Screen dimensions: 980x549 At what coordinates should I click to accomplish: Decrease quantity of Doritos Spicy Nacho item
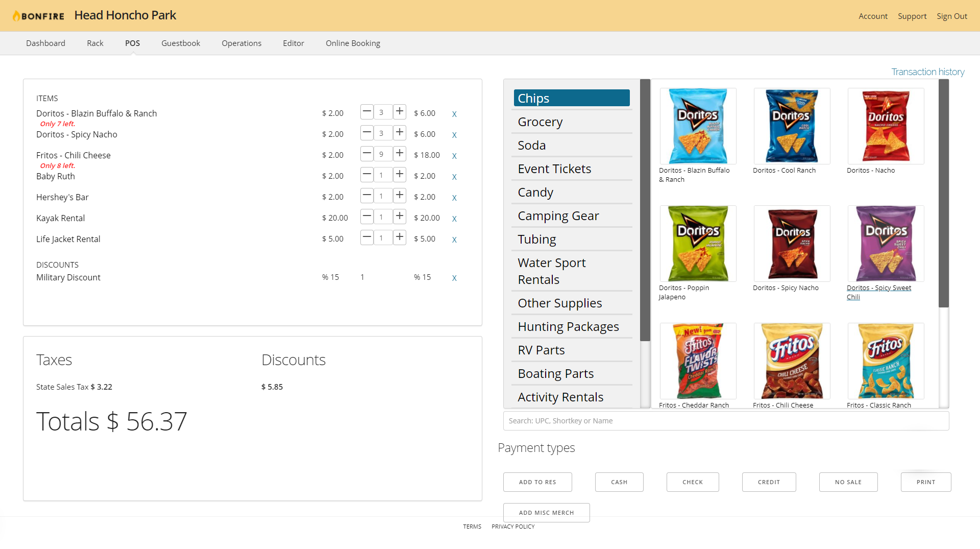pos(366,132)
